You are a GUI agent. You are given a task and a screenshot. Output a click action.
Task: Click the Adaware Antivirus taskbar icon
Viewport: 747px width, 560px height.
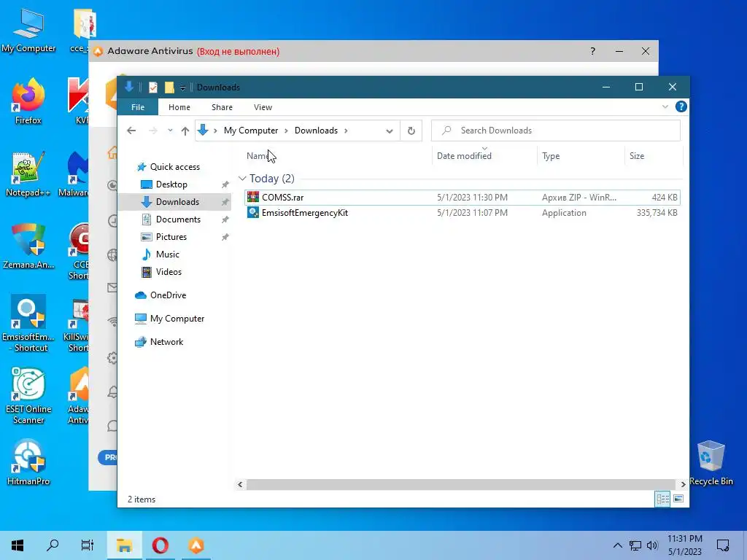196,545
